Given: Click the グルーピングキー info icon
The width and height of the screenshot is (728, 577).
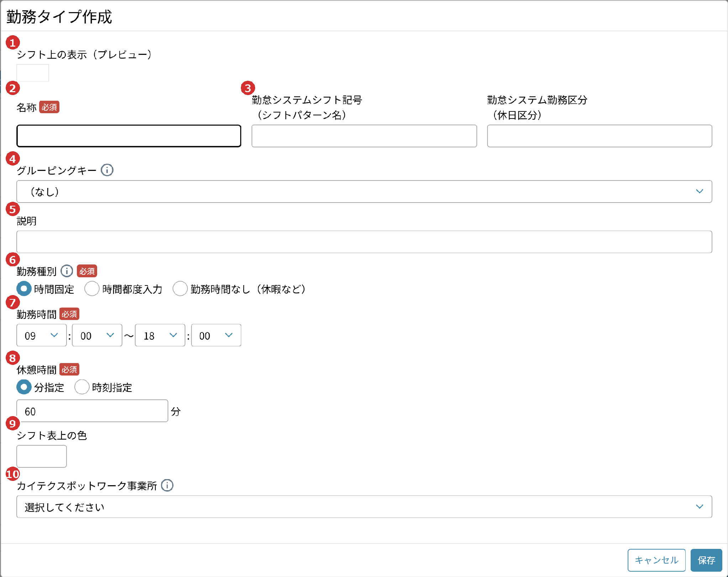Looking at the screenshot, I should (x=107, y=170).
